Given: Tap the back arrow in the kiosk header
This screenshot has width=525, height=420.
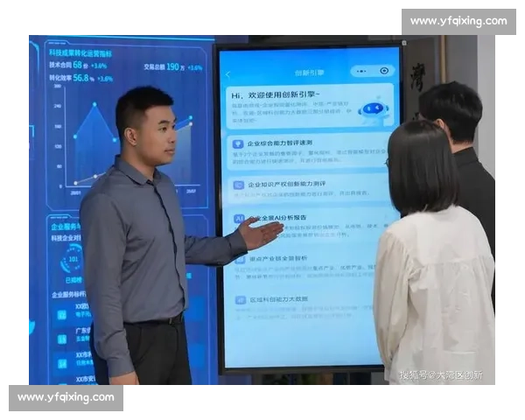Looking at the screenshot, I should (227, 73).
